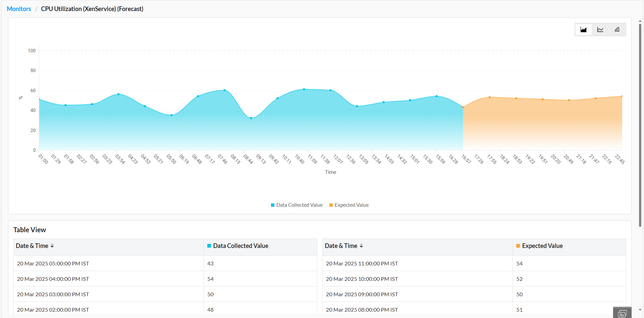Click sort arrows on right Date & Time header
Image resolution: width=644 pixels, height=318 pixels.
[361, 246]
